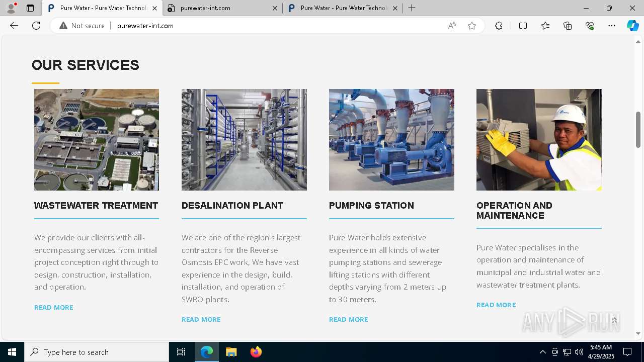644x362 pixels.
Task: Open Settings and more menu
Action: [612, 26]
